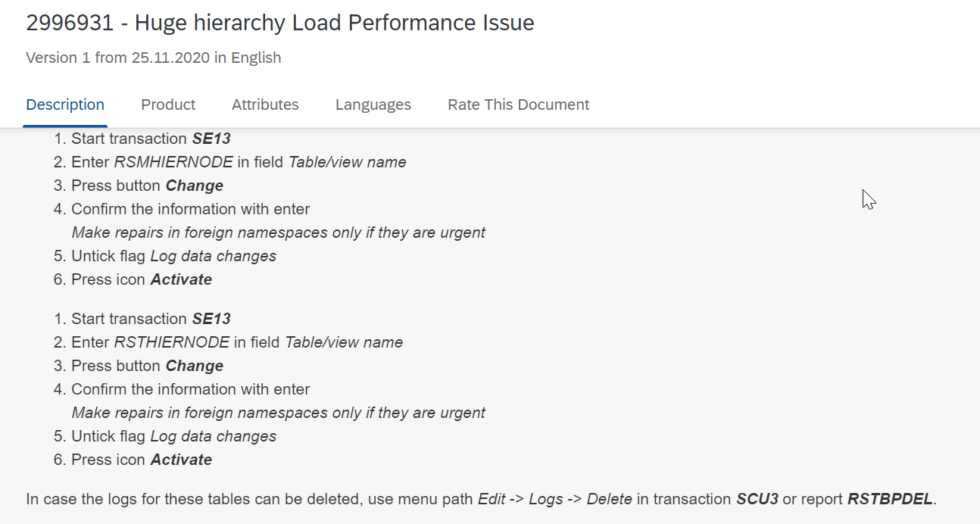Screen dimensions: 980x524
Task: Click the Delete entry in the menu path
Action: (610, 499)
